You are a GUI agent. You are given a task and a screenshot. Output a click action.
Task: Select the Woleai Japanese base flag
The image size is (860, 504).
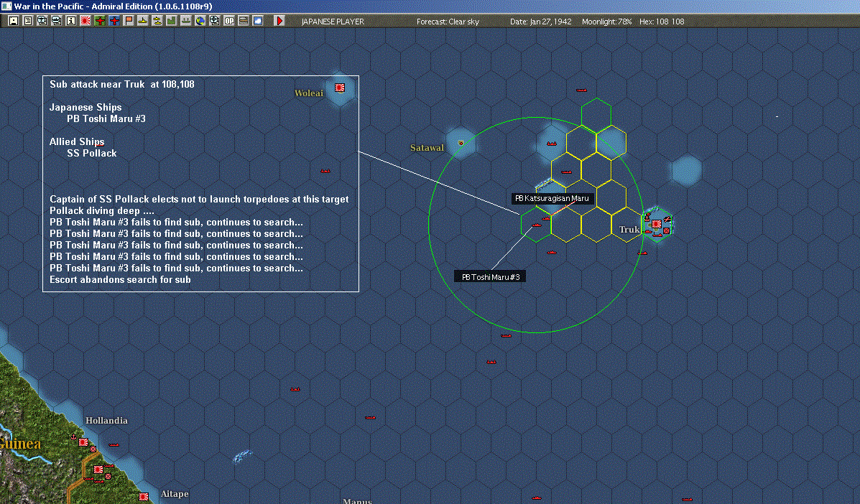(x=340, y=87)
